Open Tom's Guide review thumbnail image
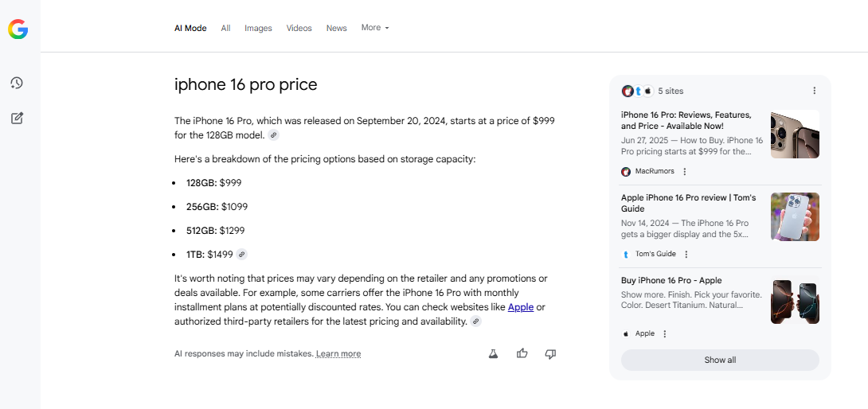The image size is (868, 409). pos(795,217)
